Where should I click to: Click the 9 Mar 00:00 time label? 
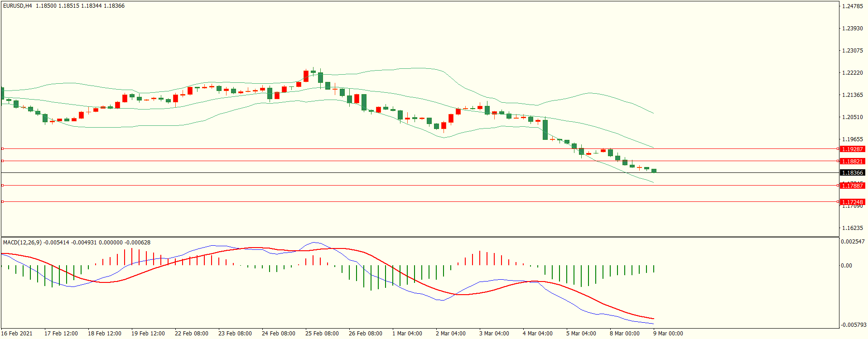coord(668,334)
